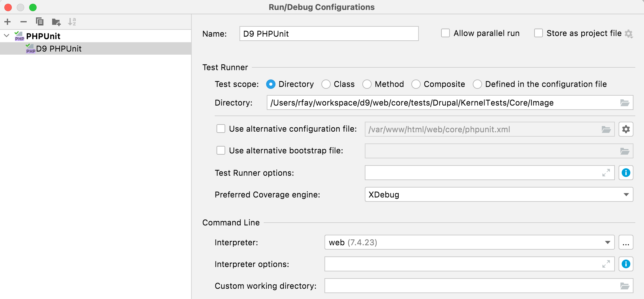Viewport: 644px width, 299px height.
Task: Select the D9 PHPUnit configuration
Action: 59,48
